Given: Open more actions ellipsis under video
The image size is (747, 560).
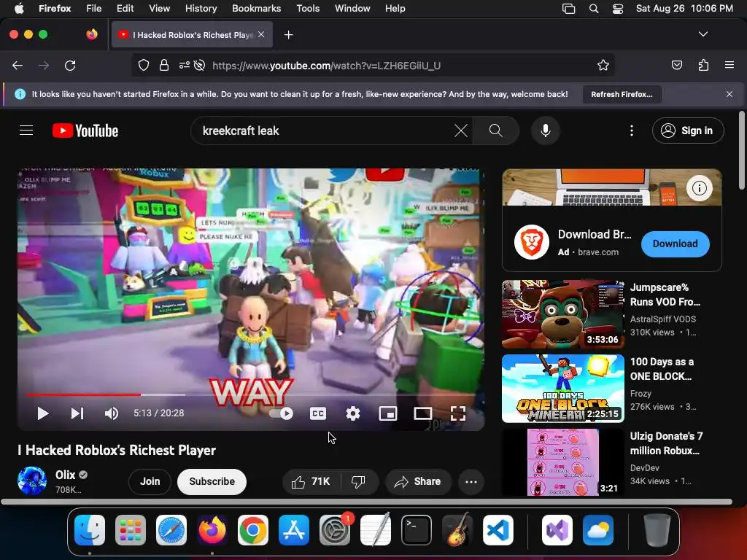Looking at the screenshot, I should tap(471, 481).
